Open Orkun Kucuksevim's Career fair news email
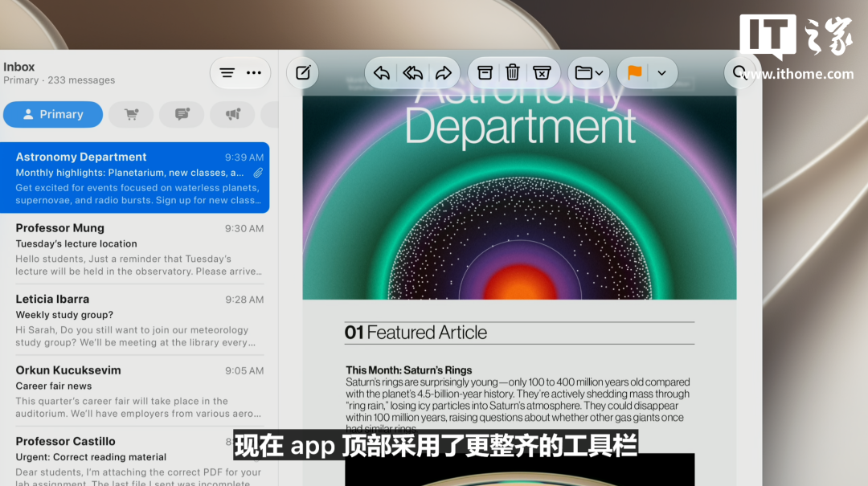The height and width of the screenshot is (486, 868). point(134,390)
